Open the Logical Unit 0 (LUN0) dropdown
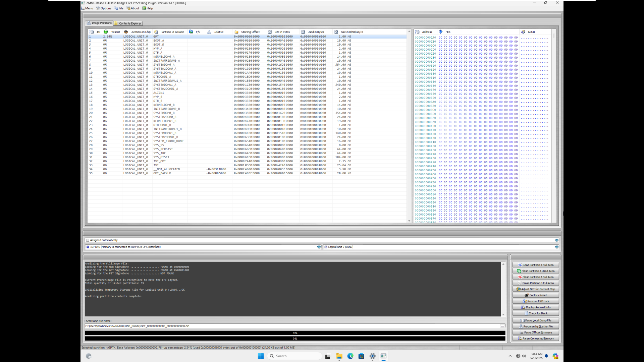The width and height of the screenshot is (644, 362). click(557, 247)
